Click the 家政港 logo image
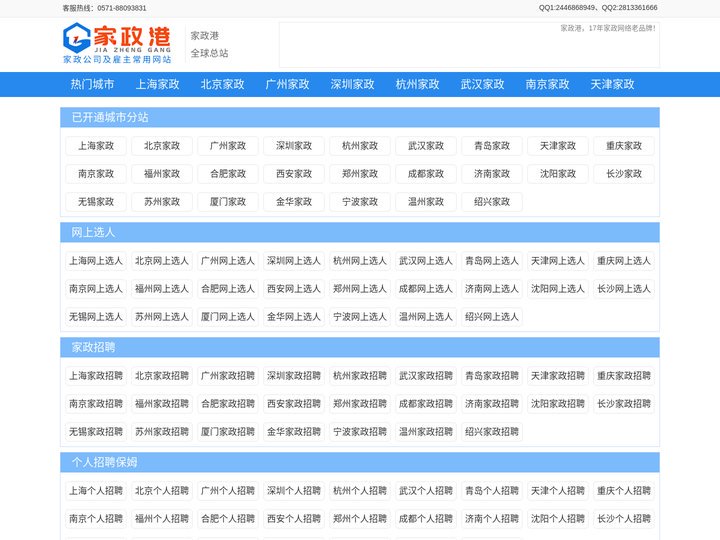The height and width of the screenshot is (540, 720). coord(117,43)
